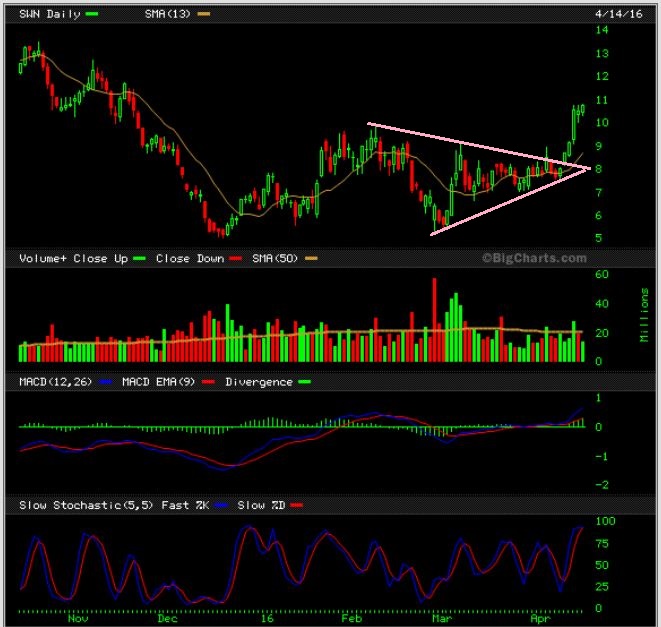The image size is (661, 627).
Task: Click the 5 price axis value
Action: tap(599, 238)
